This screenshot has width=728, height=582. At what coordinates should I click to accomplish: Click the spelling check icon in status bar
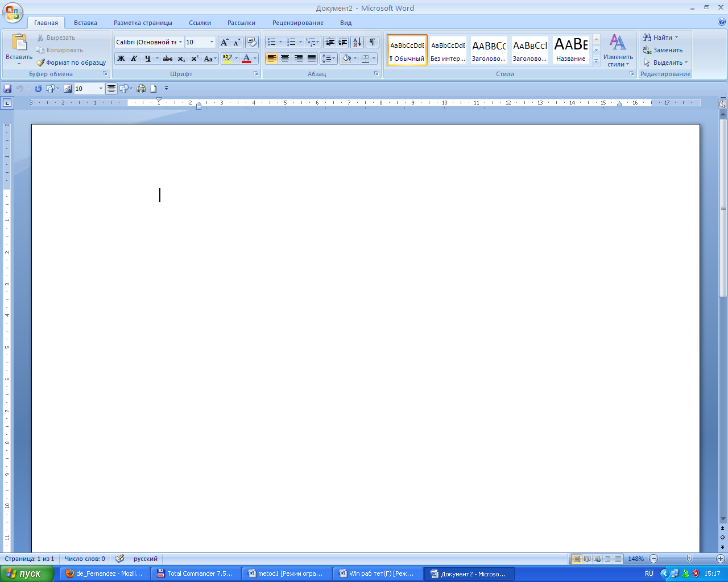click(x=119, y=559)
